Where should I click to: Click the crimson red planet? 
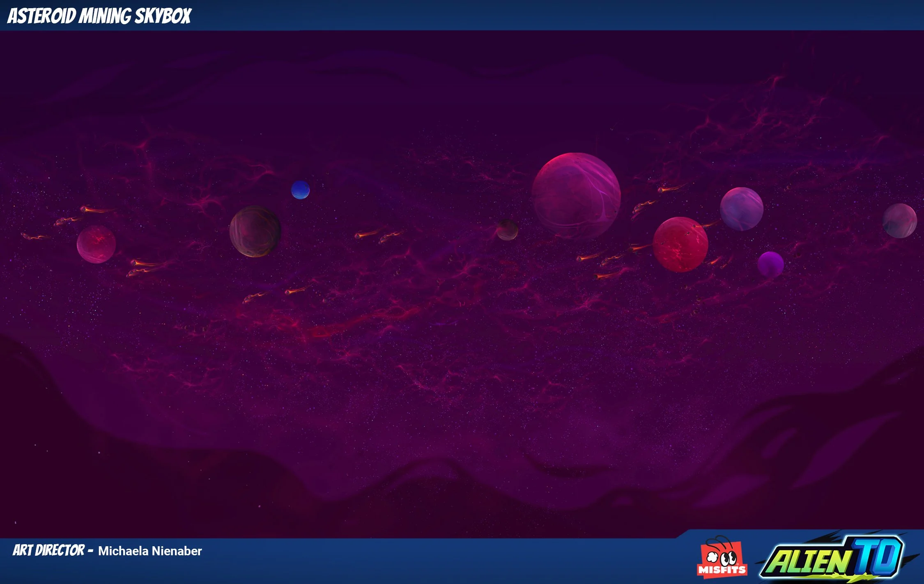pos(680,245)
